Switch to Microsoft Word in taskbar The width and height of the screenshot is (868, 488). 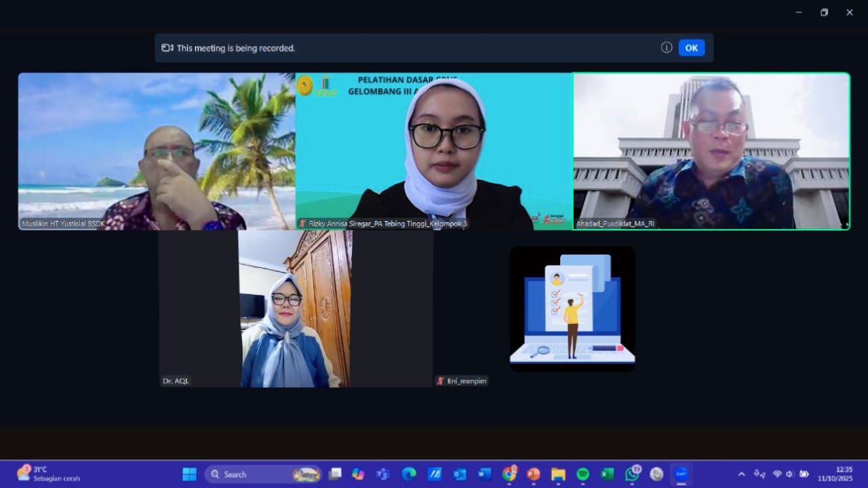(484, 474)
